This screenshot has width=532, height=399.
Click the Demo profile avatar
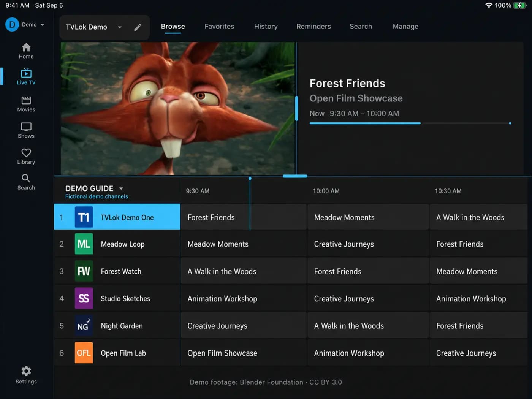coord(12,25)
